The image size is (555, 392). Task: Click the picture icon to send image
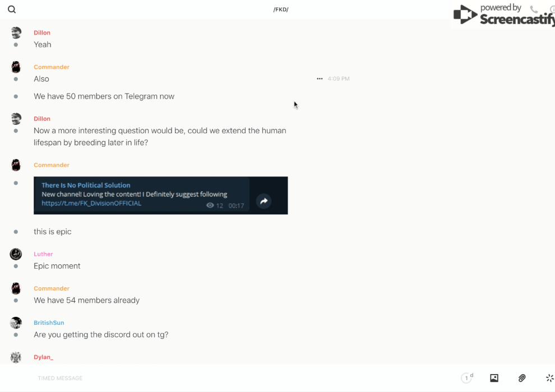point(494,378)
